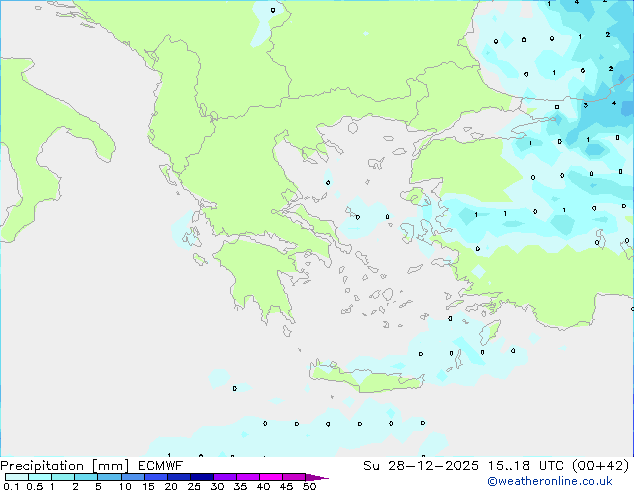Pick the legend swatch between 0.1 and 0.5
The width and height of the screenshot is (634, 490).
point(17,477)
